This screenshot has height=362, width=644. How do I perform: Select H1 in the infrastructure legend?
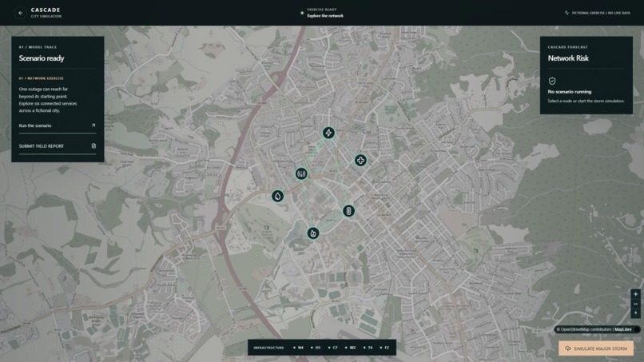point(316,348)
